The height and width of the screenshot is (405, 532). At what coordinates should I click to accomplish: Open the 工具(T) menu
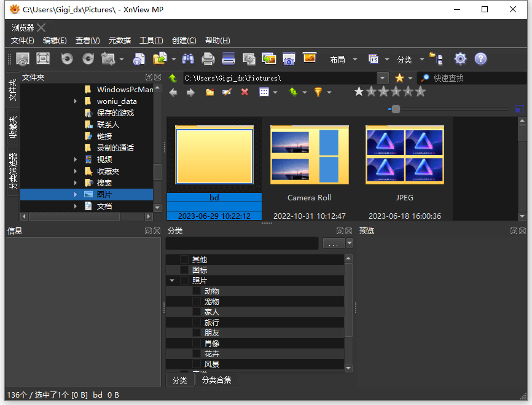151,41
